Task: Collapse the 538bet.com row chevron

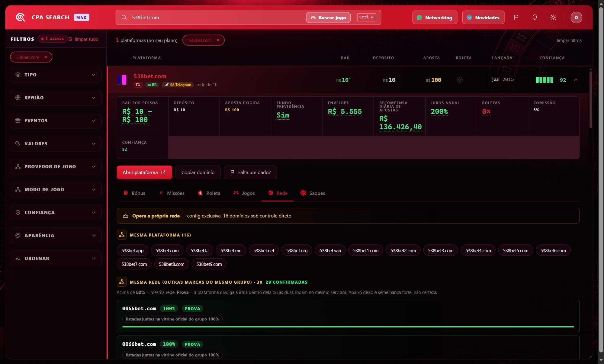Action: [x=576, y=80]
